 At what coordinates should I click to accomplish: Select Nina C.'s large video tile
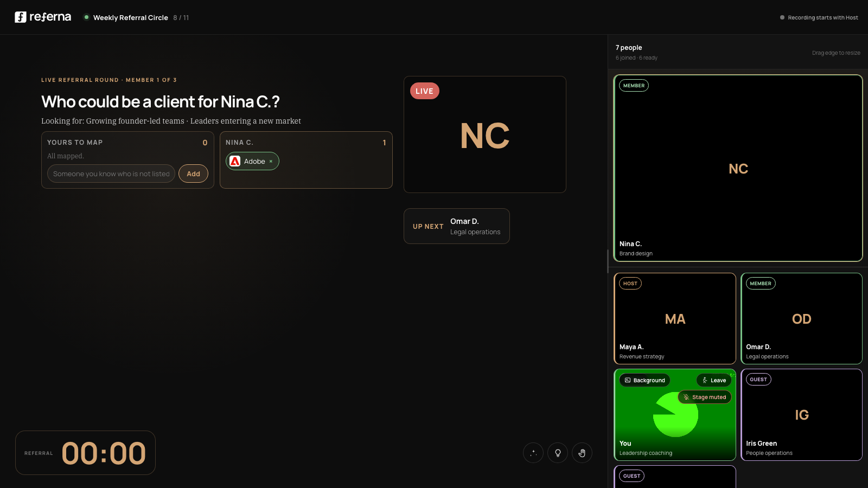(738, 168)
